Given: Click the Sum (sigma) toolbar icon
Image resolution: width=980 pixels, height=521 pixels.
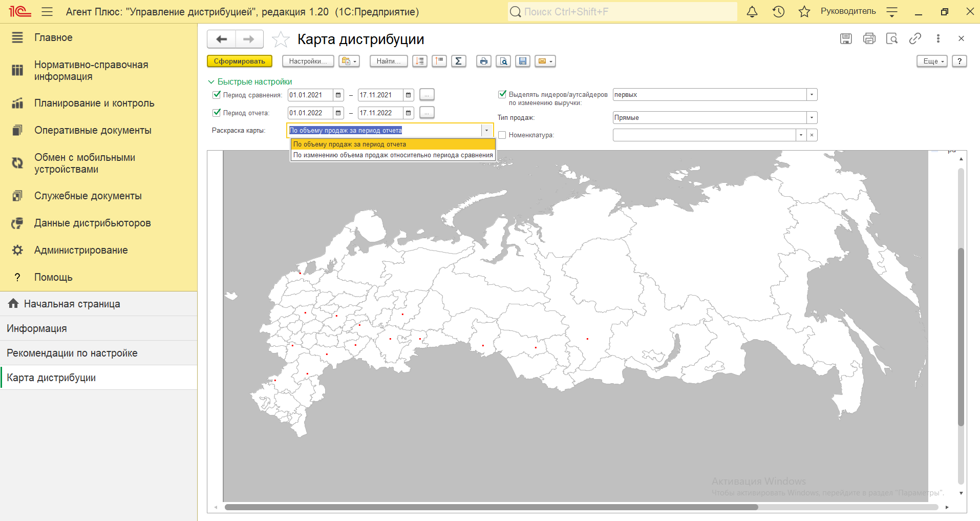Looking at the screenshot, I should (459, 61).
